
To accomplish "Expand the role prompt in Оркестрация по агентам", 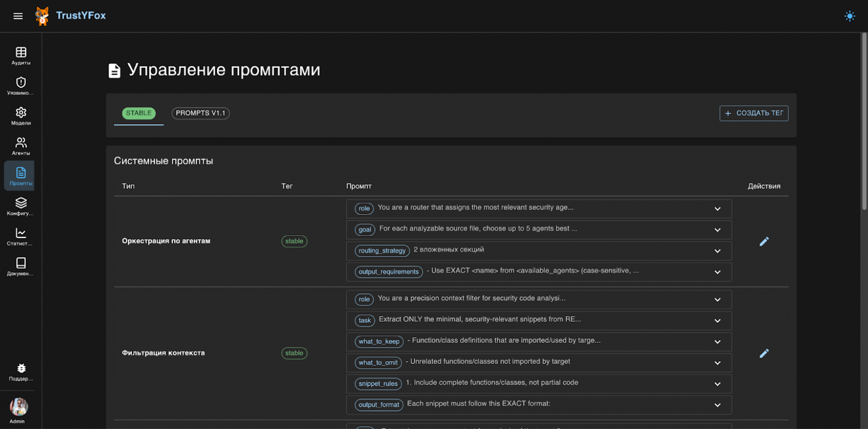I will 717,208.
